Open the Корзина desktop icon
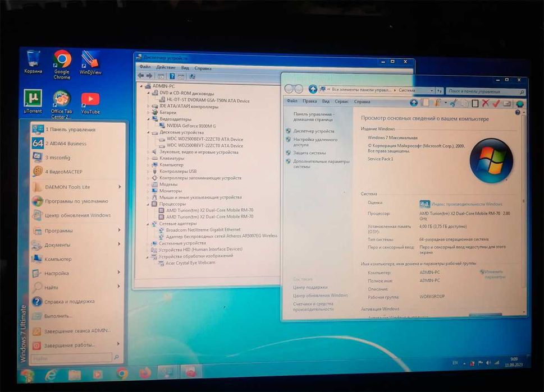This screenshot has height=392, width=544. click(x=33, y=62)
